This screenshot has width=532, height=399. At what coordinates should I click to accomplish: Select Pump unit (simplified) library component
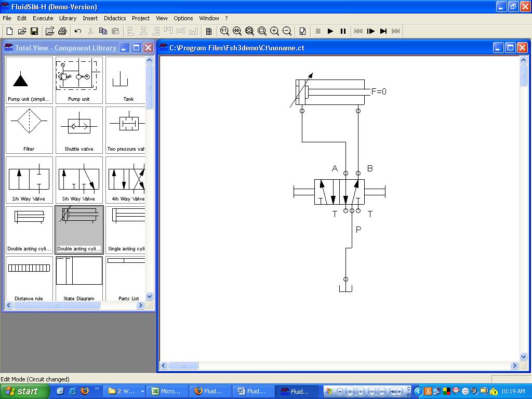point(29,80)
